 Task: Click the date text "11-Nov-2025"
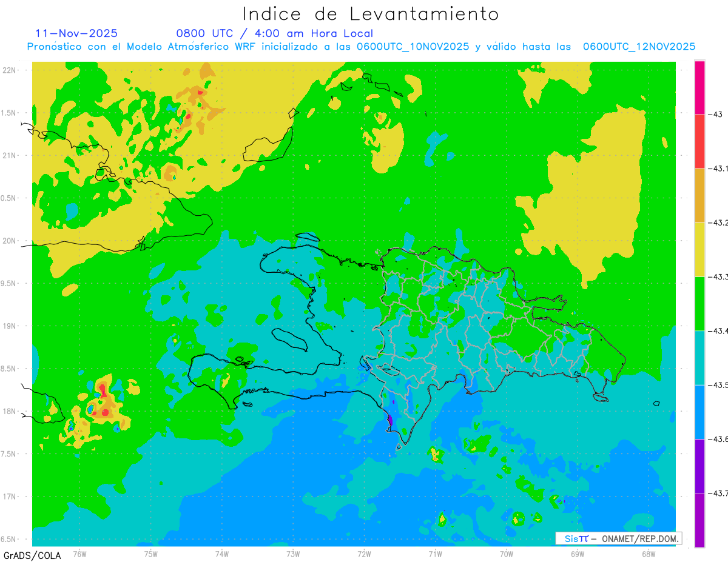76,33
